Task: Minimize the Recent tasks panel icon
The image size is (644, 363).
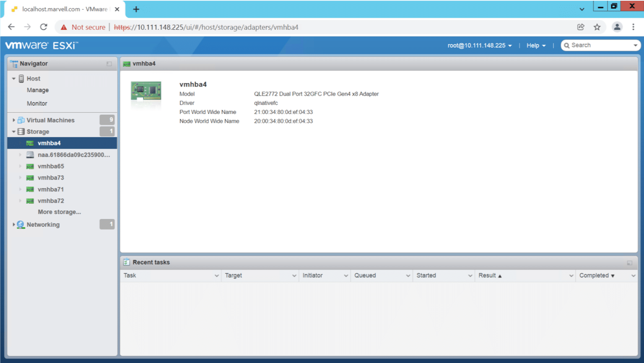Action: [x=629, y=263]
